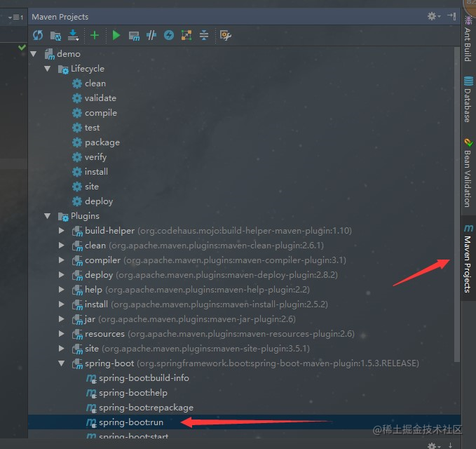The image size is (476, 449).
Task: Add Maven Projects with the green plus
Action: [95, 35]
